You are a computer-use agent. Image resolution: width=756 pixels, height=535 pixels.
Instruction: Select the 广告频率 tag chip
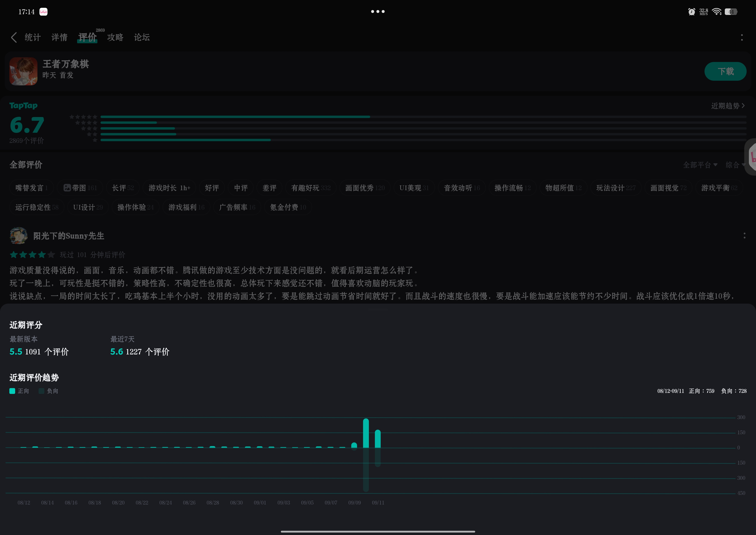point(237,207)
